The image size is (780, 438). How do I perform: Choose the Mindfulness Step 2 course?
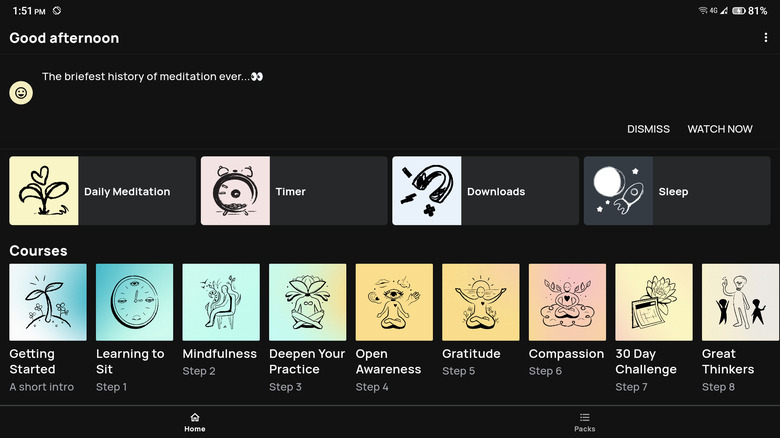[x=221, y=302]
